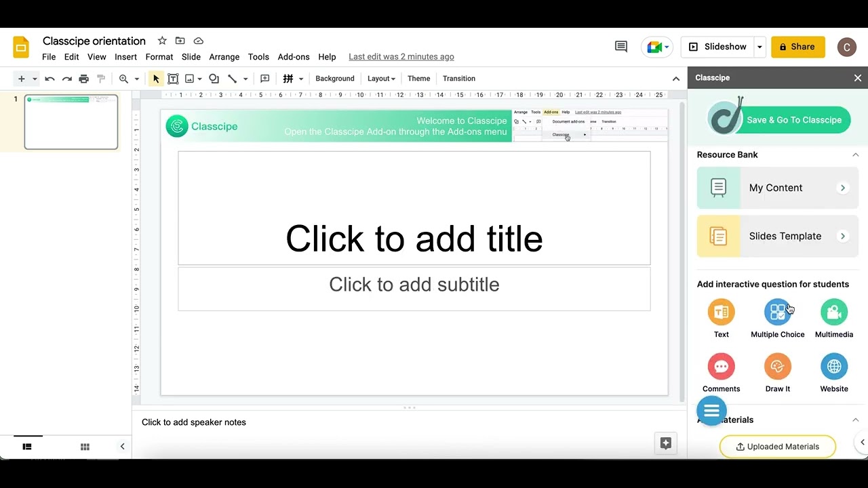Select slide 1 thumbnail

click(71, 122)
